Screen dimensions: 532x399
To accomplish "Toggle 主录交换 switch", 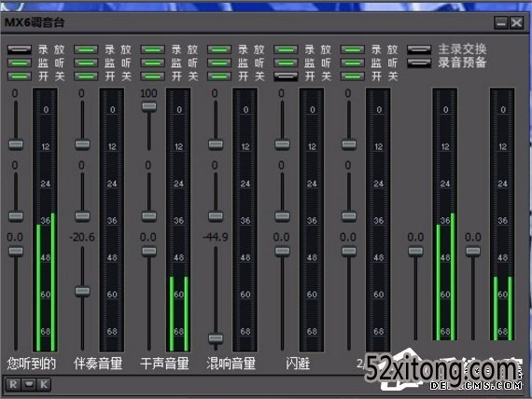I will pyautogui.click(x=419, y=49).
